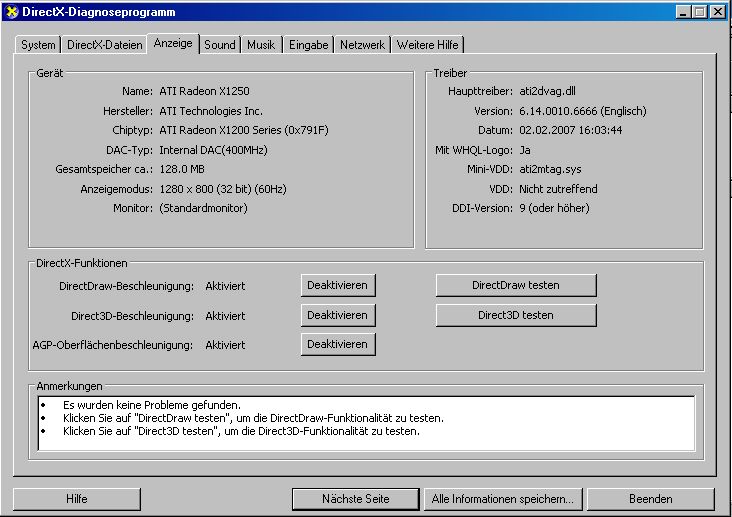732x517 pixels.
Task: Deactivate Direct3D-Beschleunigung
Action: pyautogui.click(x=338, y=315)
